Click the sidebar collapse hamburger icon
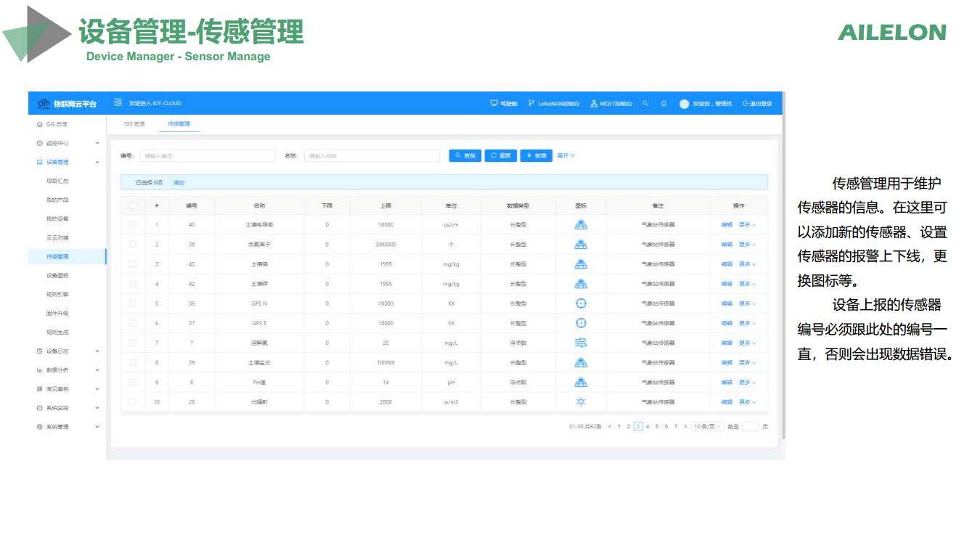Viewport: 980px width, 551px height. 118,103
